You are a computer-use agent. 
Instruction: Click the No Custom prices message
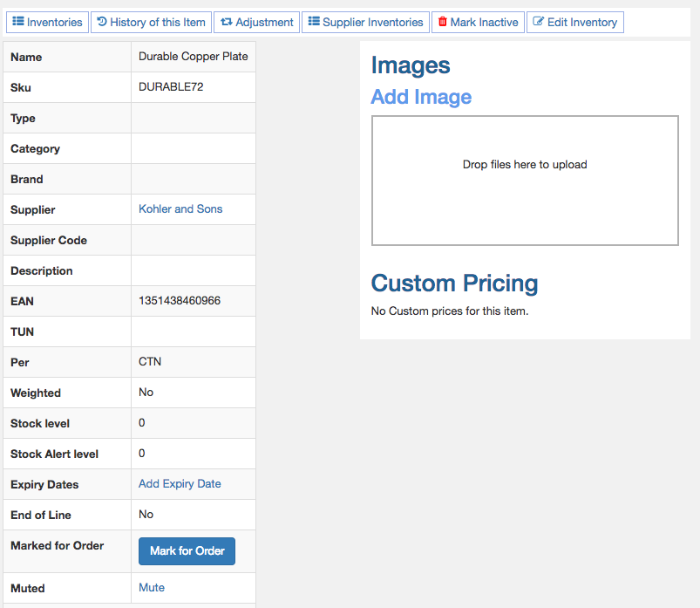coord(450,311)
